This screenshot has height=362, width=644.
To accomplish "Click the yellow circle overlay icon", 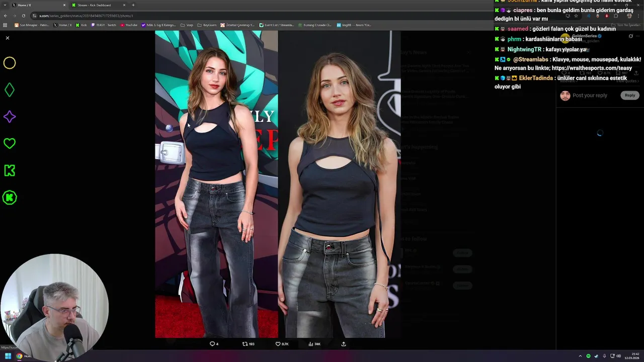I will click(10, 63).
